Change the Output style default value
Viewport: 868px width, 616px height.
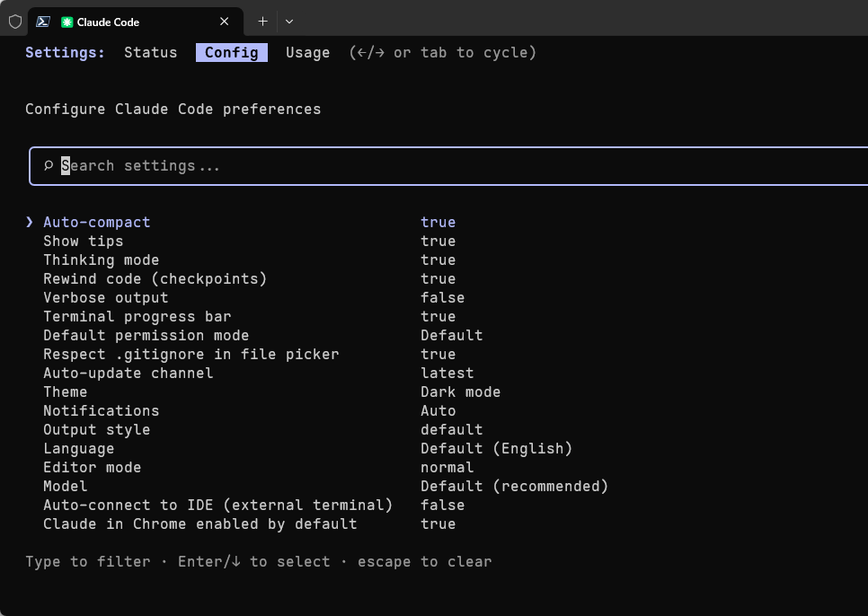click(452, 429)
